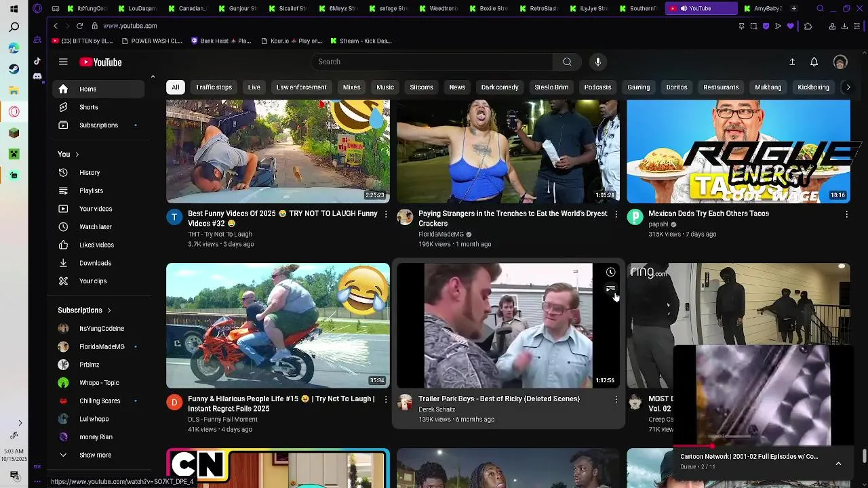Open papahi channel link

pyautogui.click(x=658, y=224)
